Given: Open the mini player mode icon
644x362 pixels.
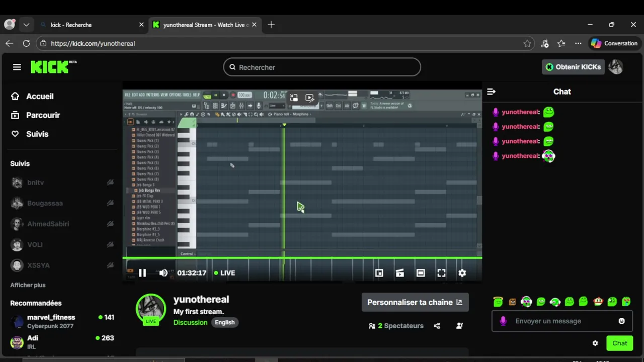Looking at the screenshot, I should (379, 273).
